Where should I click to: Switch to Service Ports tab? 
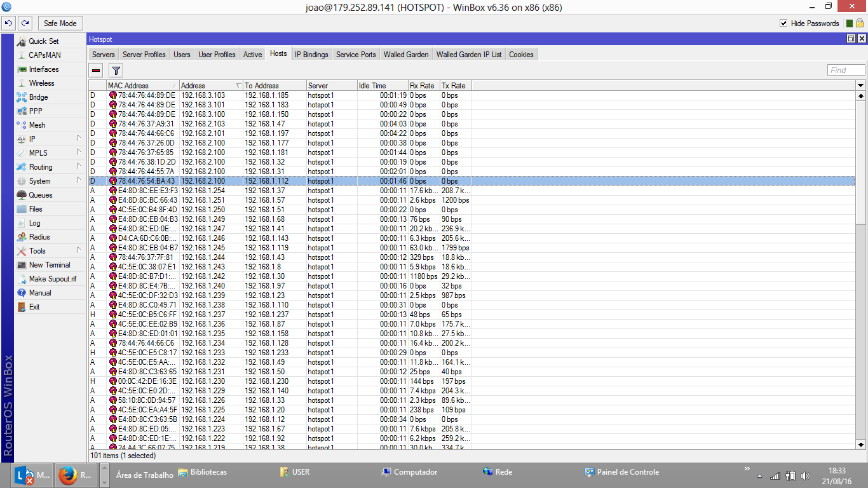[356, 55]
